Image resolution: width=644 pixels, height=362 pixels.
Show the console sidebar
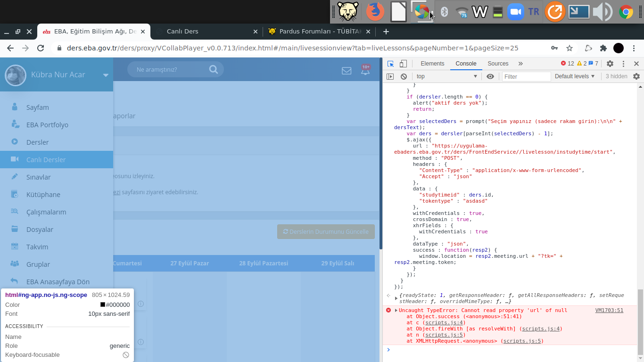(x=390, y=76)
